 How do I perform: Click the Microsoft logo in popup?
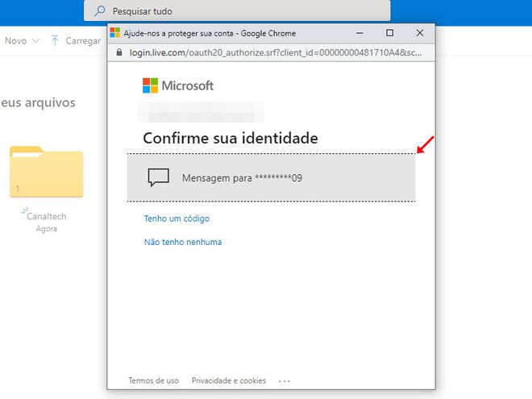pyautogui.click(x=178, y=85)
